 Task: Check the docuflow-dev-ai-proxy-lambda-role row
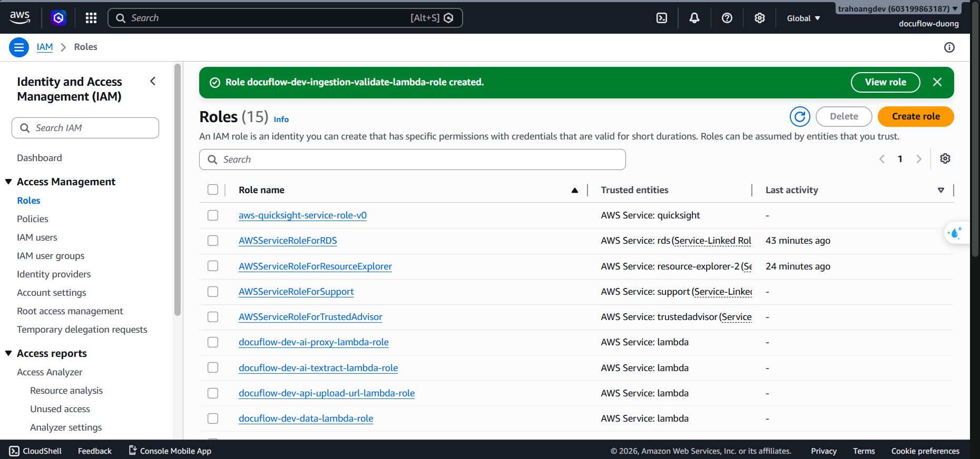(x=213, y=342)
